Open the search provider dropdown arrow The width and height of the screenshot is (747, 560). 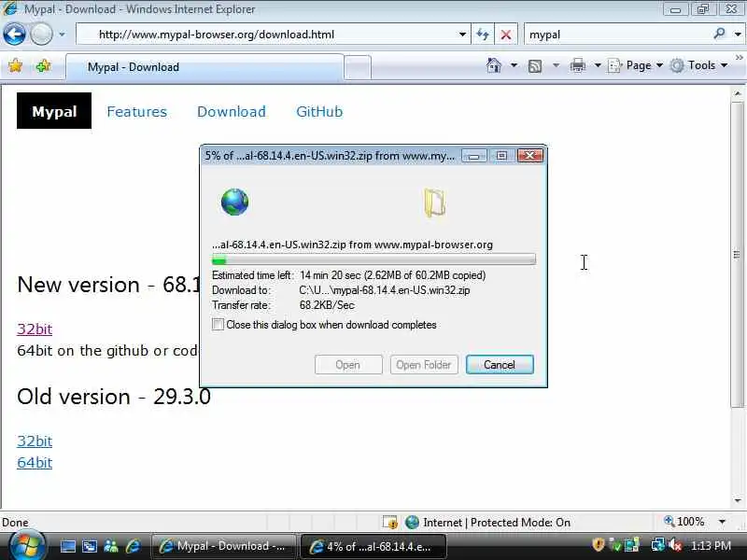[738, 35]
